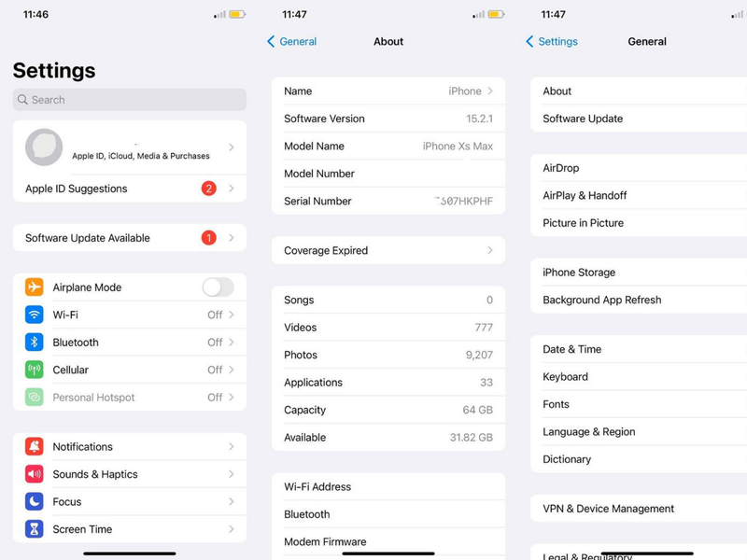Tap Capacity 64 GB value
Screen dimensions: 747x560
point(478,410)
